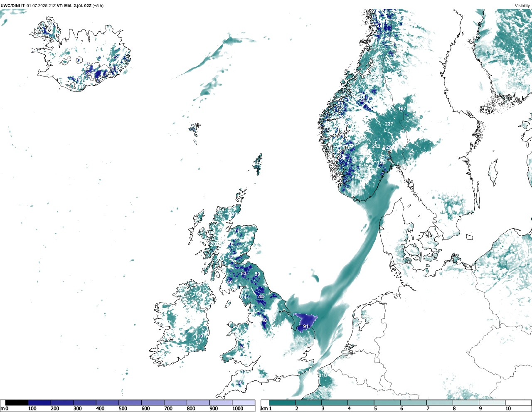Viewport: 532px width, 412px height.
Task: Pick the 400–500 m legend swatch
Action: click(x=107, y=403)
